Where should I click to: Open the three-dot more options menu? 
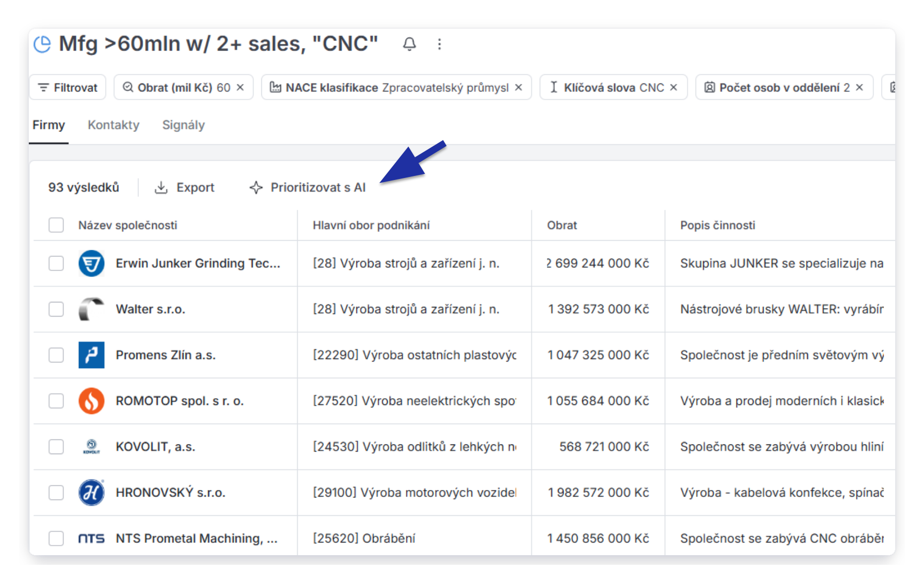[439, 44]
